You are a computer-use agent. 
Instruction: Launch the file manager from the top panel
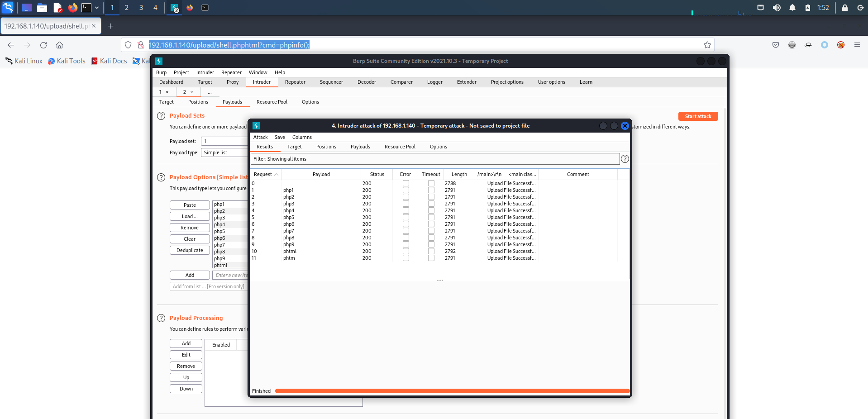point(42,8)
